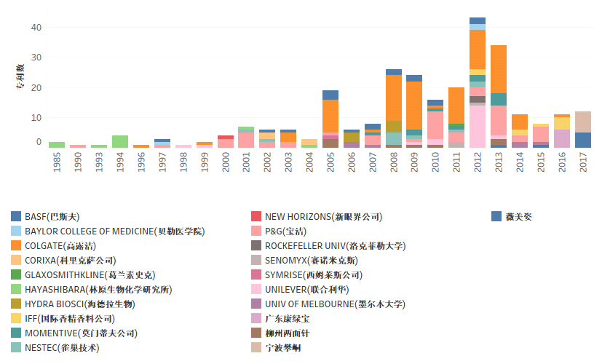
Task: Select the ROCKEFELLER UNIV legend label
Action: click(335, 245)
